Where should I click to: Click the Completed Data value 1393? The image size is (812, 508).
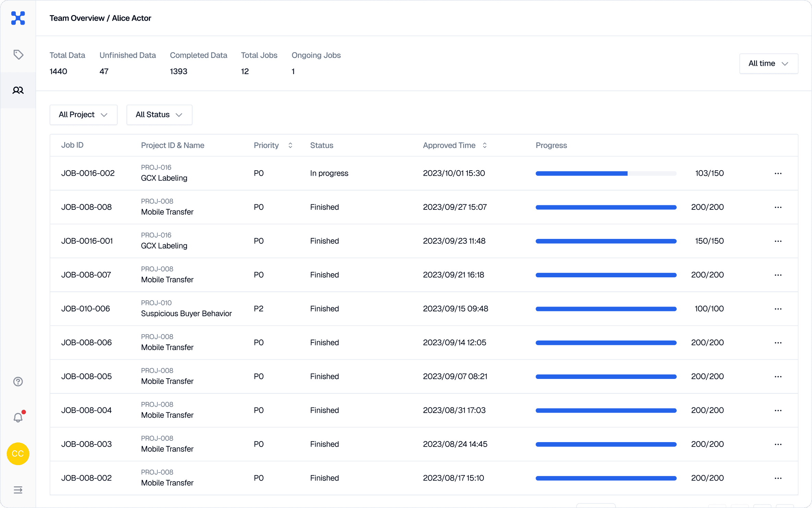click(179, 71)
